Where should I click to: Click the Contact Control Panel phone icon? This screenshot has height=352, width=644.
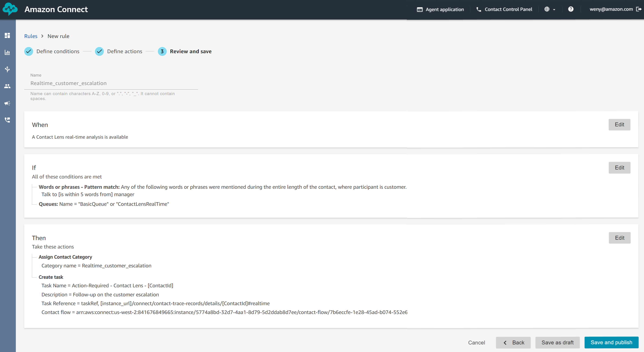(x=478, y=9)
